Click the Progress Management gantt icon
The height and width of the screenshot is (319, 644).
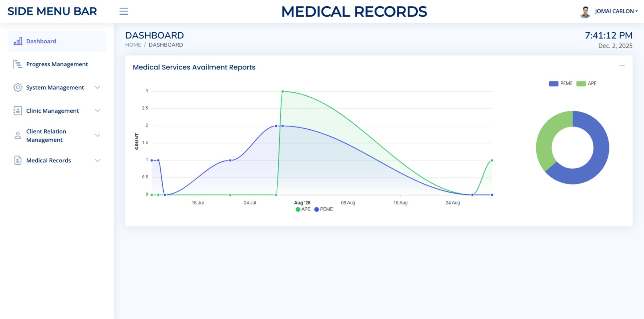pyautogui.click(x=18, y=64)
